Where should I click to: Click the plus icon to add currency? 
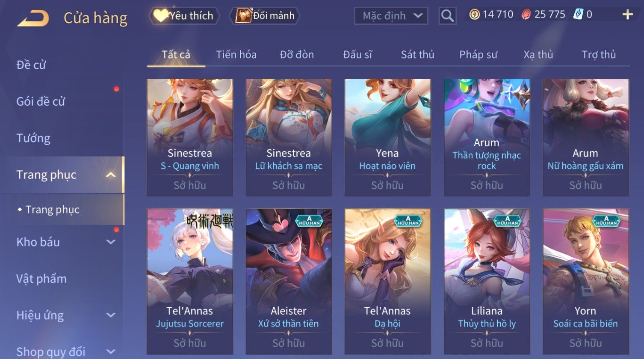click(x=627, y=15)
